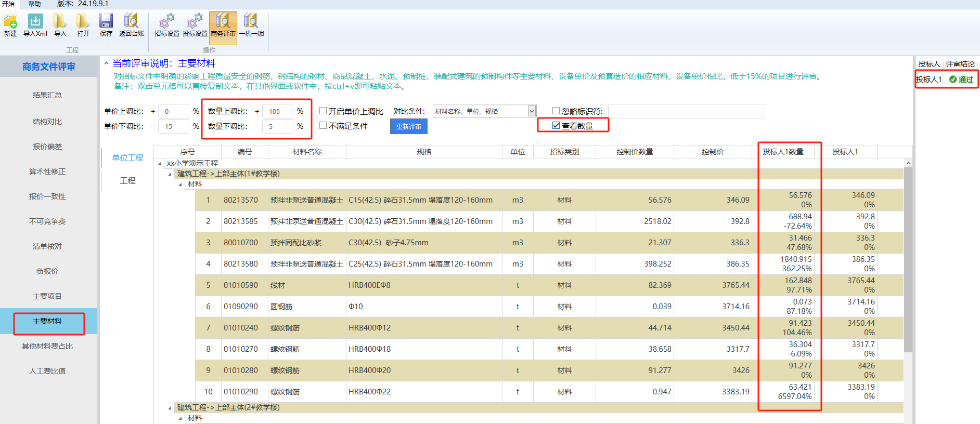Image resolution: width=980 pixels, height=424 pixels.
Task: Open the 对比条件 dropdown list
Action: (532, 111)
